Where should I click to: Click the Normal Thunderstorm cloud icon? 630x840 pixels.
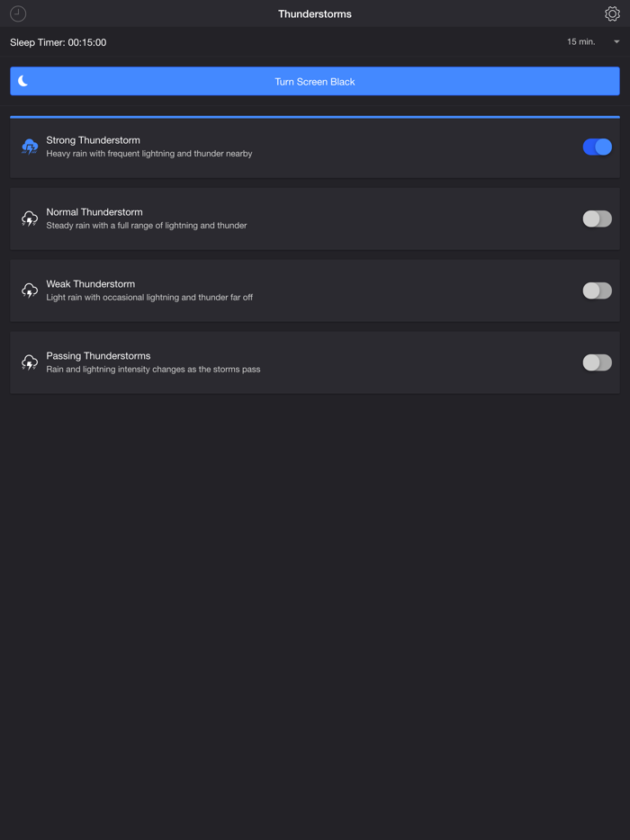pyautogui.click(x=29, y=219)
